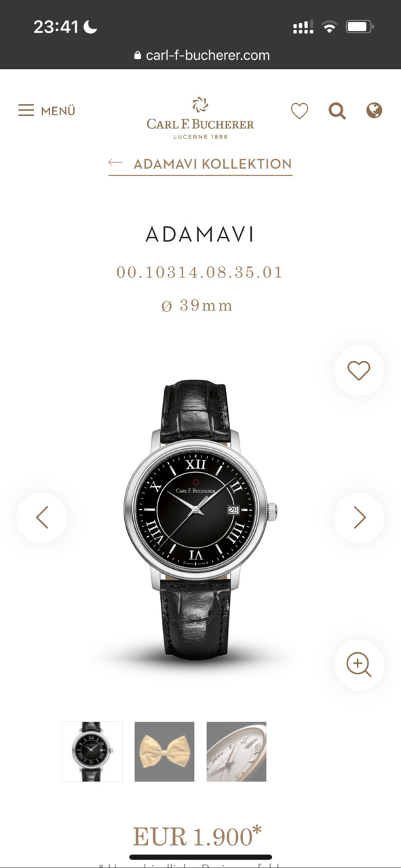Image resolution: width=401 pixels, height=868 pixels.
Task: Open the globe language selector icon
Action: (374, 110)
